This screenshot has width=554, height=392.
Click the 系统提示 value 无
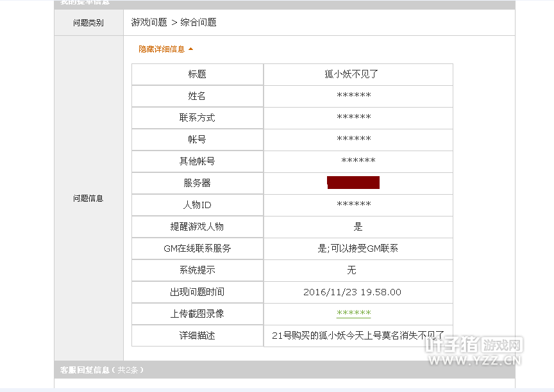tap(351, 270)
